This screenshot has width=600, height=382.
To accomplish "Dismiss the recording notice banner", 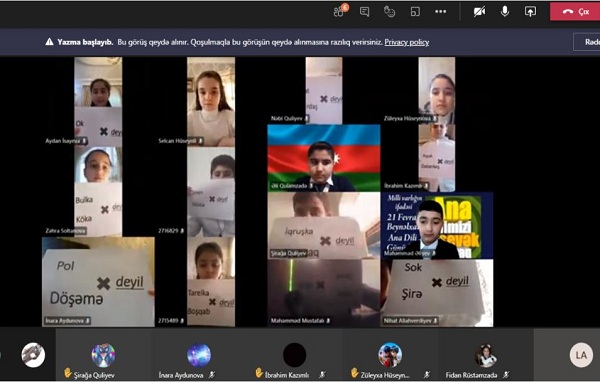I will click(587, 42).
